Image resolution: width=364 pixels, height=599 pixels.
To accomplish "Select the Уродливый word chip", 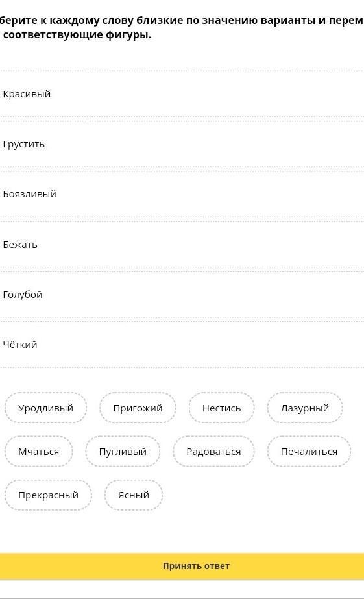I will 45,408.
